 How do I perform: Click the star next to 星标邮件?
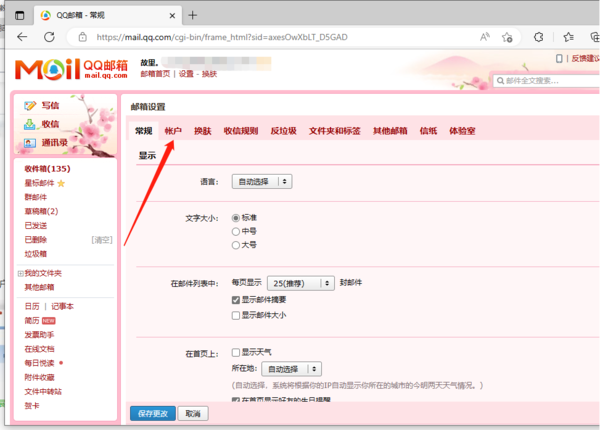pyautogui.click(x=61, y=184)
